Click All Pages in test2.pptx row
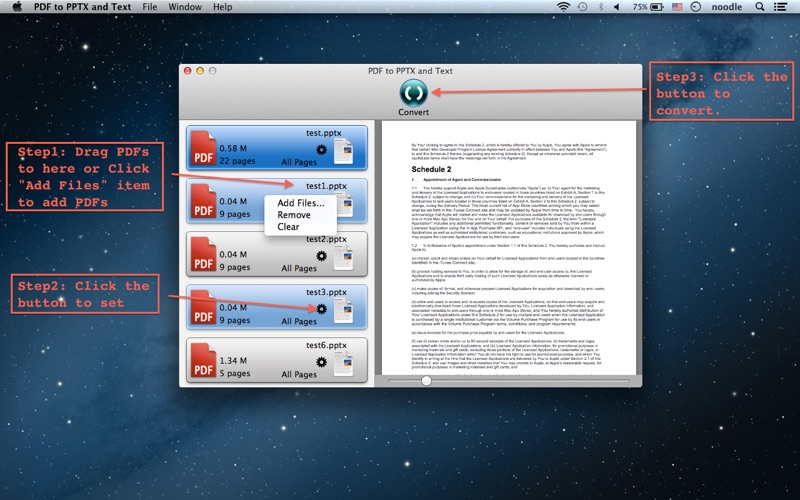Screen dimensions: 800x500 [299, 268]
